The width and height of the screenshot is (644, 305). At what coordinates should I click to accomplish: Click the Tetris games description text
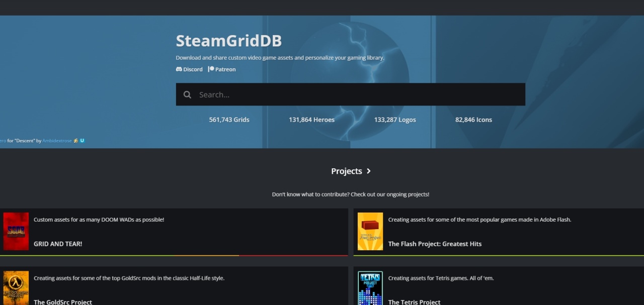point(441,278)
